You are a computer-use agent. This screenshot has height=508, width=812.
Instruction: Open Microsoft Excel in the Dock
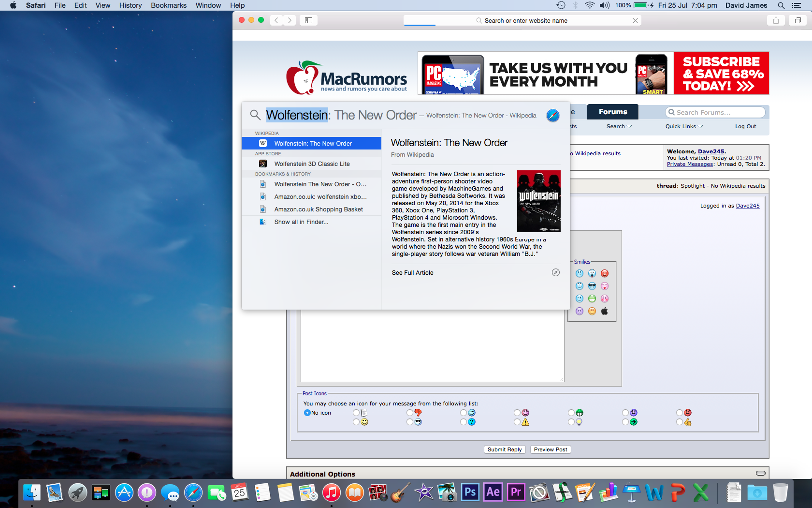pos(701,493)
